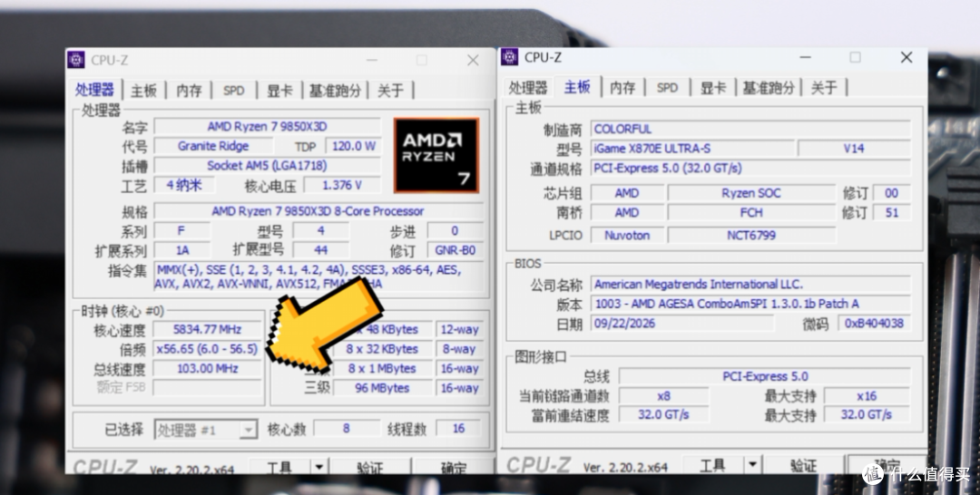This screenshot has width=980, height=495.
Task: Click 确定 button in left CPU-Z window
Action: [454, 467]
